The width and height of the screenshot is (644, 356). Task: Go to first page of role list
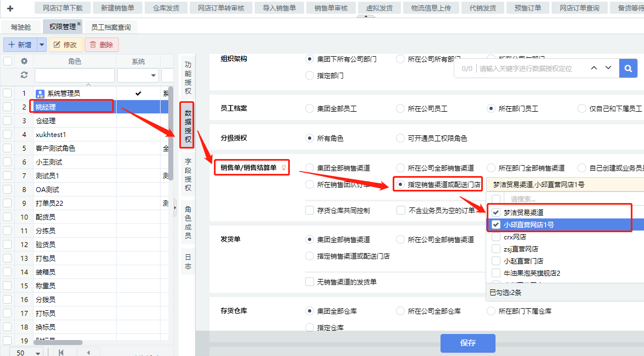(x=60, y=352)
